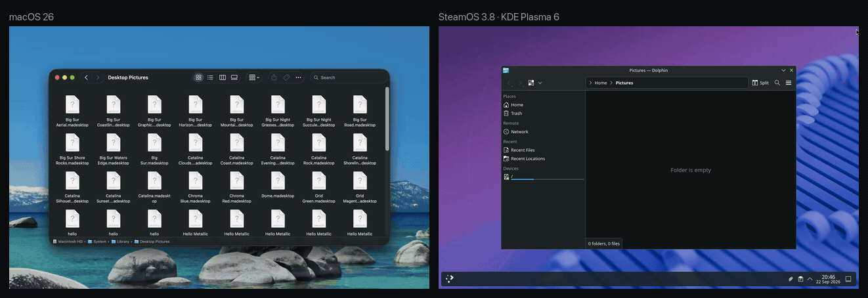Click the pen icon in system tray
Image resolution: width=868 pixels, height=298 pixels.
point(791,279)
